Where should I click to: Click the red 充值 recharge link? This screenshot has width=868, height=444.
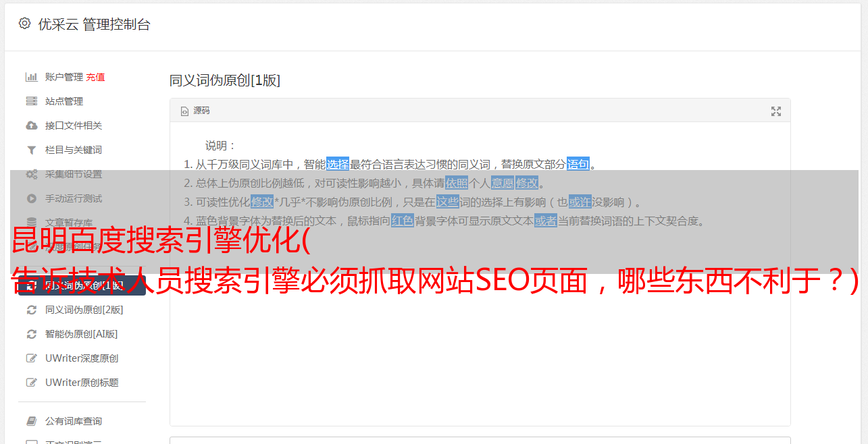(95, 77)
